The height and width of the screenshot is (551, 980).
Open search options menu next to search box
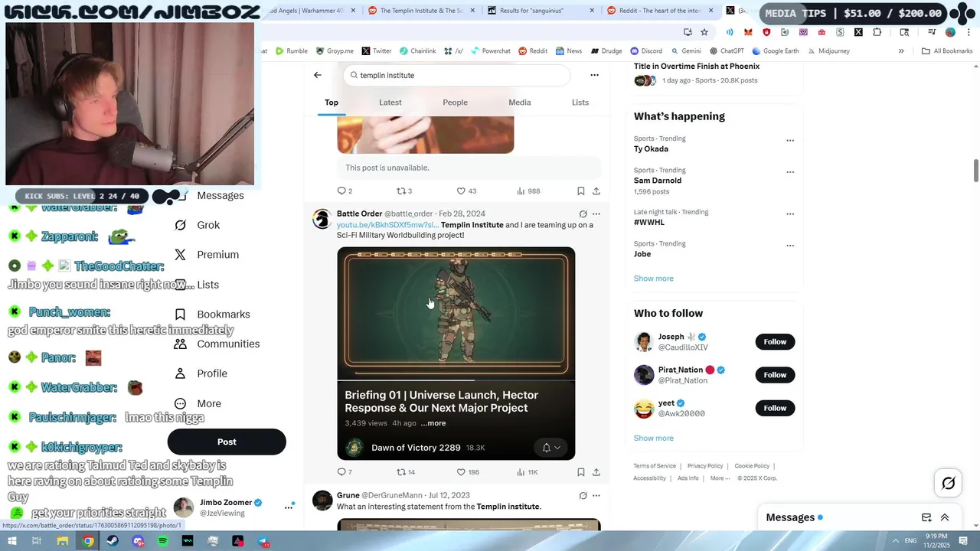click(594, 75)
